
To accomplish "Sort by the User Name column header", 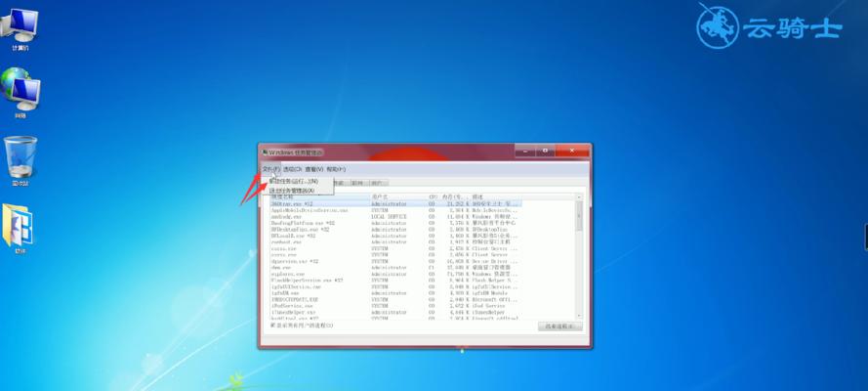I will click(x=398, y=196).
